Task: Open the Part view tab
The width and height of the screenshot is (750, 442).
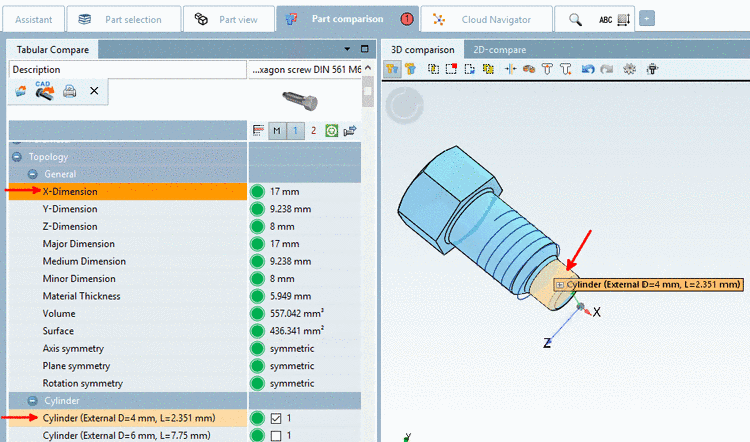Action: [x=229, y=20]
